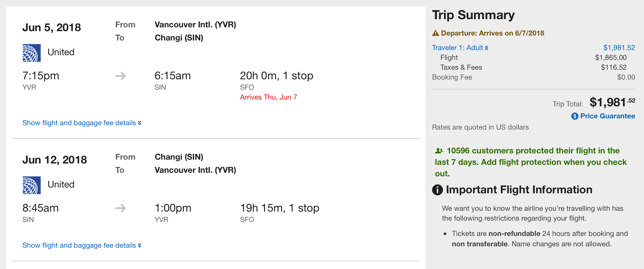This screenshot has width=644, height=269.
Task: Click the arrow icon between 8:45am and 1:00pm
Action: [120, 208]
